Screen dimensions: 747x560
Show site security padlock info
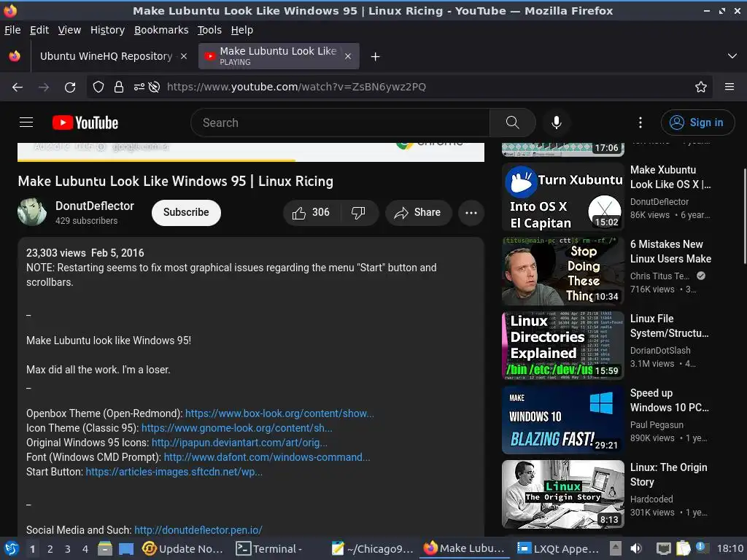pyautogui.click(x=119, y=87)
